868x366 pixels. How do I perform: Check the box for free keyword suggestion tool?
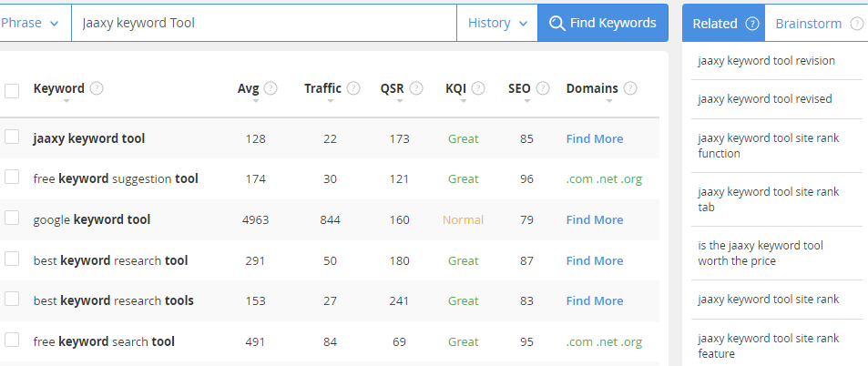tap(12, 178)
